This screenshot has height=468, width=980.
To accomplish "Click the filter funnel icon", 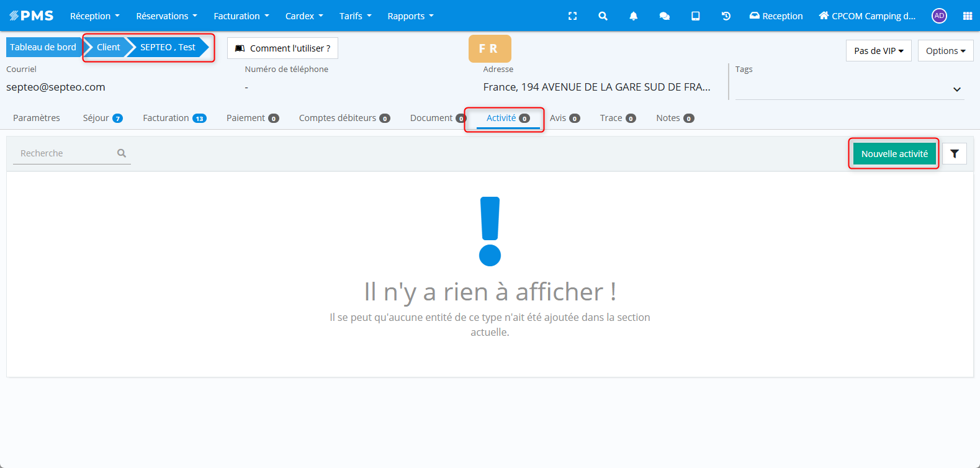I will (x=954, y=154).
